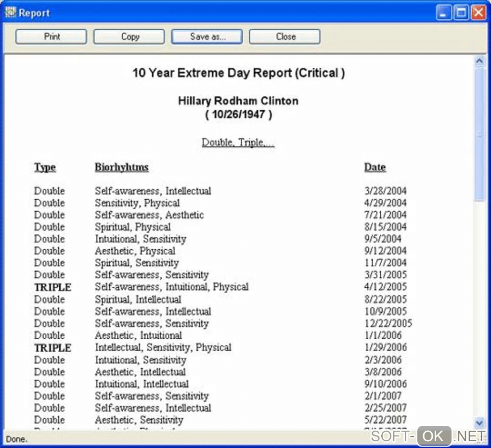Image resolution: width=491 pixels, height=448 pixels.
Task: Select the date 1/1/2006
Action: pyautogui.click(x=383, y=335)
